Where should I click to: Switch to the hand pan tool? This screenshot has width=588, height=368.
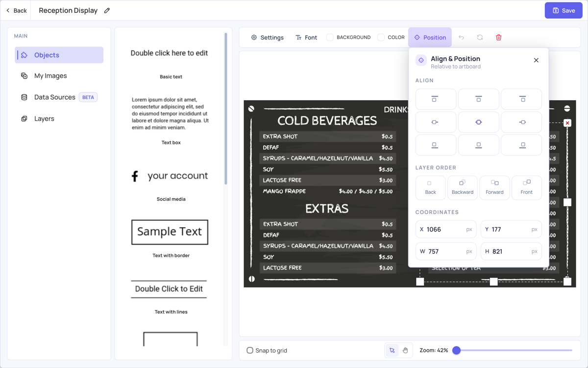tap(405, 350)
